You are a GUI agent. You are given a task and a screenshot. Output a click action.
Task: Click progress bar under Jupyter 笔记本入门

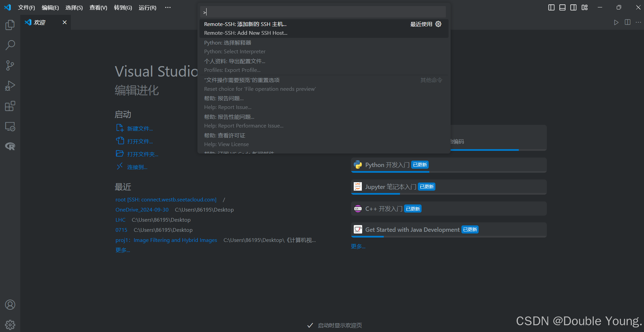[449, 194]
